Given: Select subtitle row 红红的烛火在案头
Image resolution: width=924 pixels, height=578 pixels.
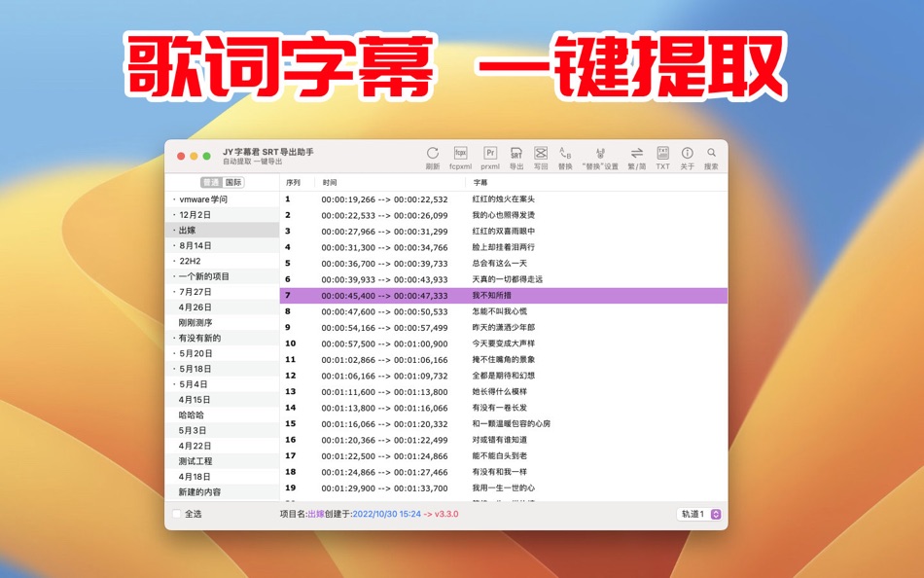Looking at the screenshot, I should 504,199.
